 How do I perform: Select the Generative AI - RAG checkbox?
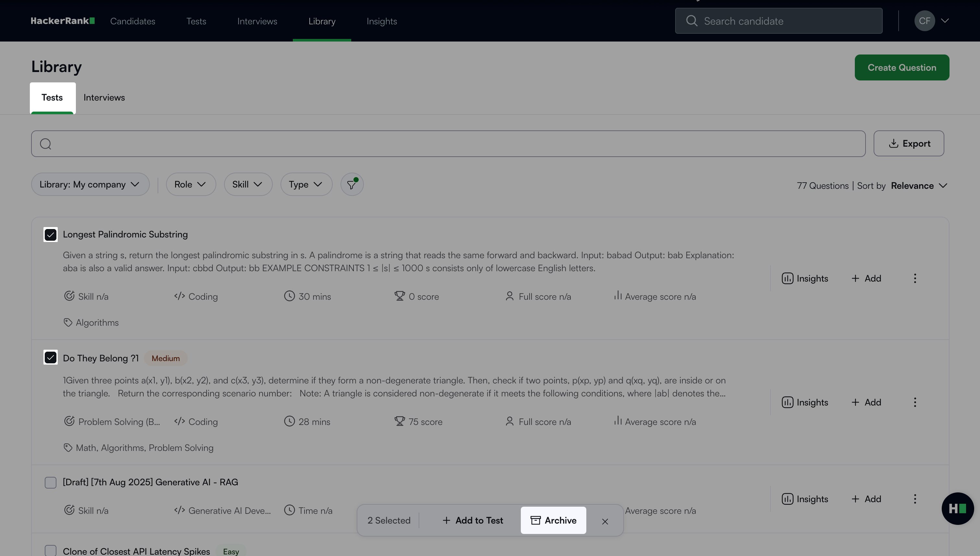[50, 482]
